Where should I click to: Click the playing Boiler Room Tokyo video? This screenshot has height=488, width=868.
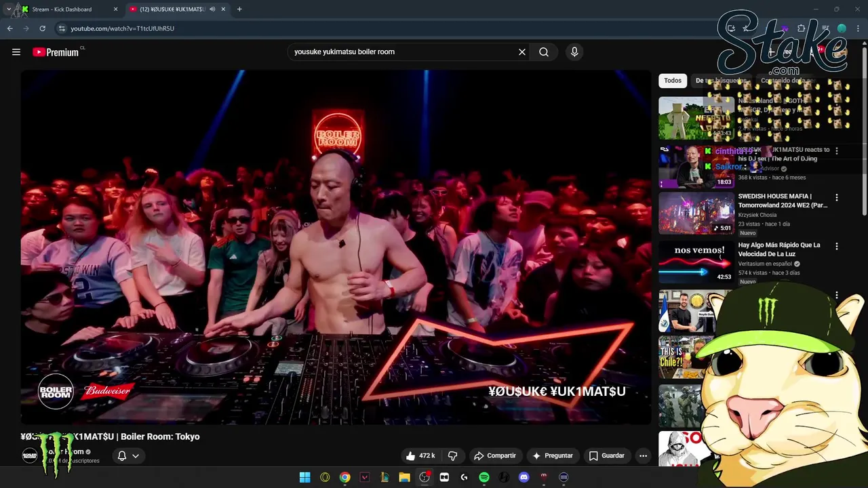click(x=336, y=247)
